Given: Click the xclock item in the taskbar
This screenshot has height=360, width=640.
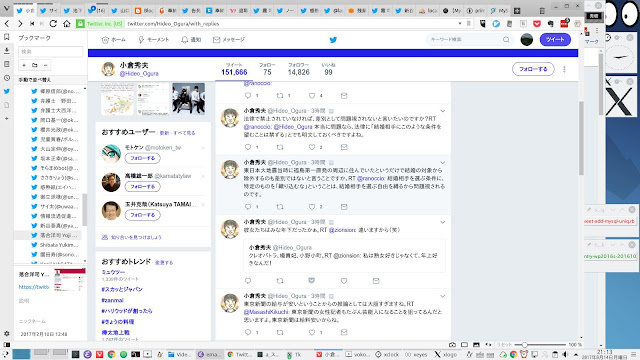Looking at the screenshot, I should click(387, 355).
